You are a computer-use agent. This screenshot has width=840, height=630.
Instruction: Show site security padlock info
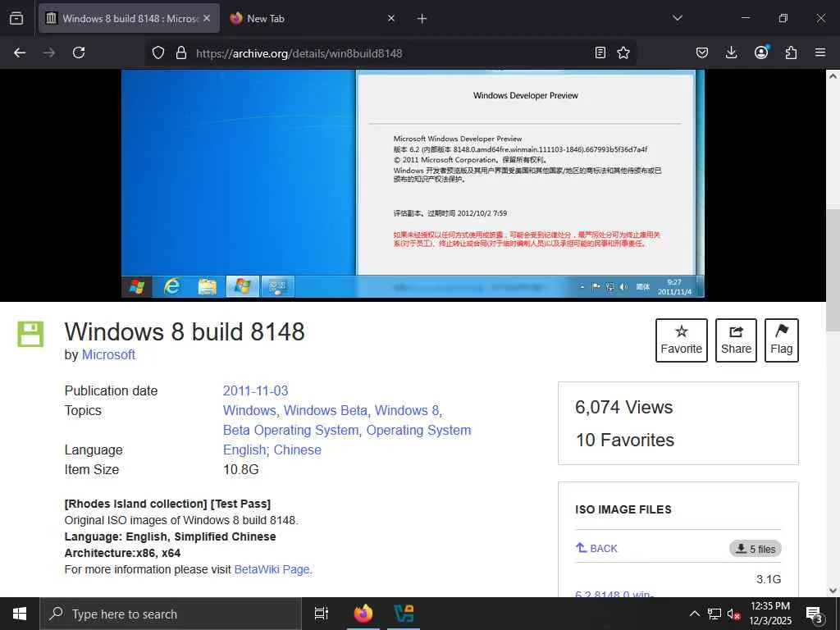coord(181,52)
